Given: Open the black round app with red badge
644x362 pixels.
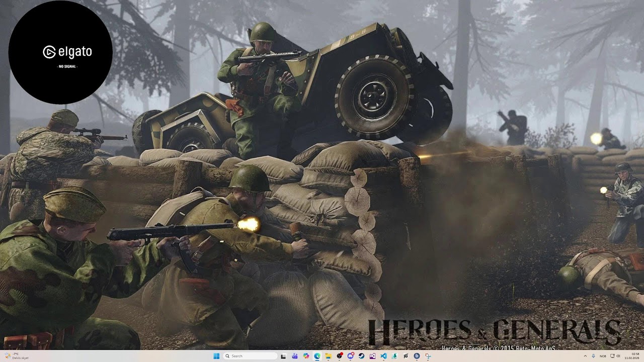Looking at the screenshot, I should tap(340, 356).
